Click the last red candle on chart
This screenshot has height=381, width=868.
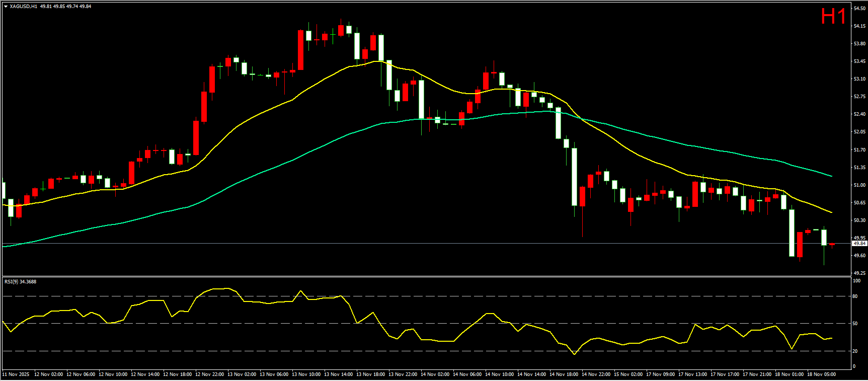(832, 245)
